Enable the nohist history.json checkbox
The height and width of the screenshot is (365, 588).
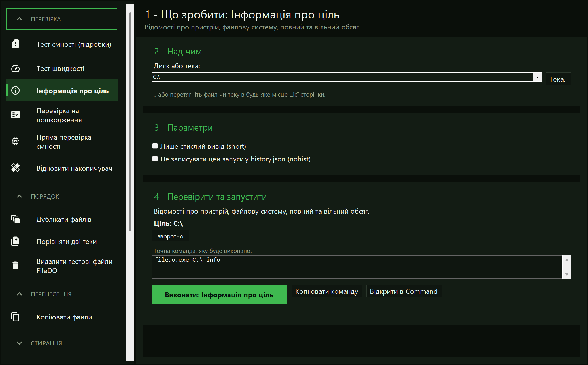(x=155, y=159)
